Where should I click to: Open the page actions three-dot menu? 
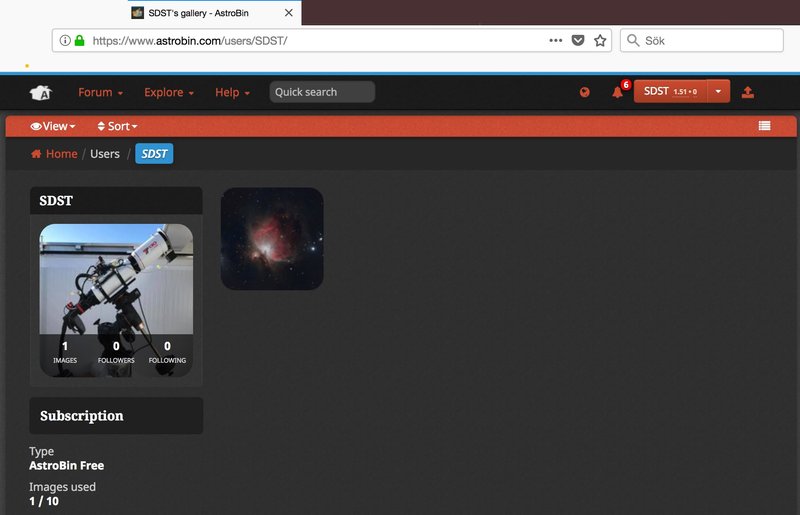556,41
